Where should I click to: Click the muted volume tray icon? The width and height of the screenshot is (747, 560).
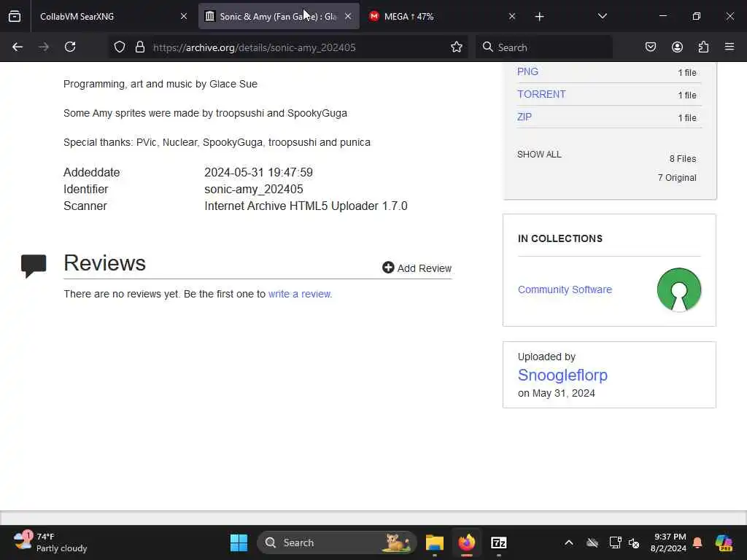point(634,542)
